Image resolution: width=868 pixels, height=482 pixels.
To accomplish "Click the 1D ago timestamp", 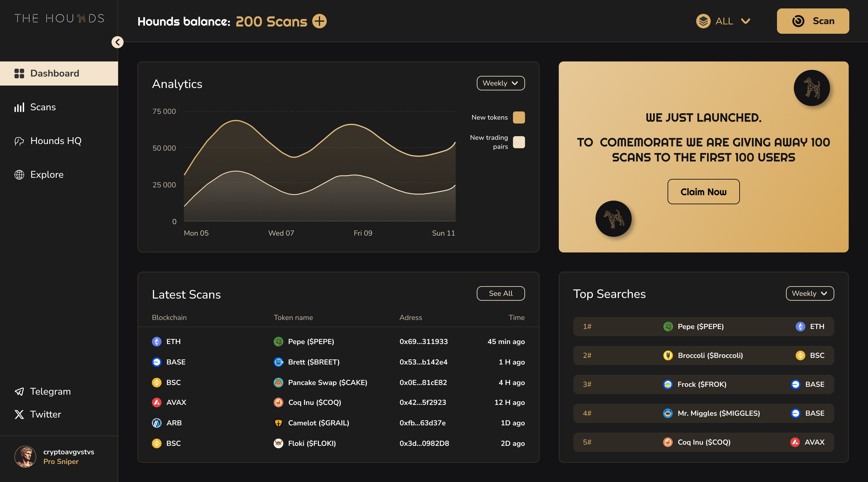I will (x=513, y=423).
